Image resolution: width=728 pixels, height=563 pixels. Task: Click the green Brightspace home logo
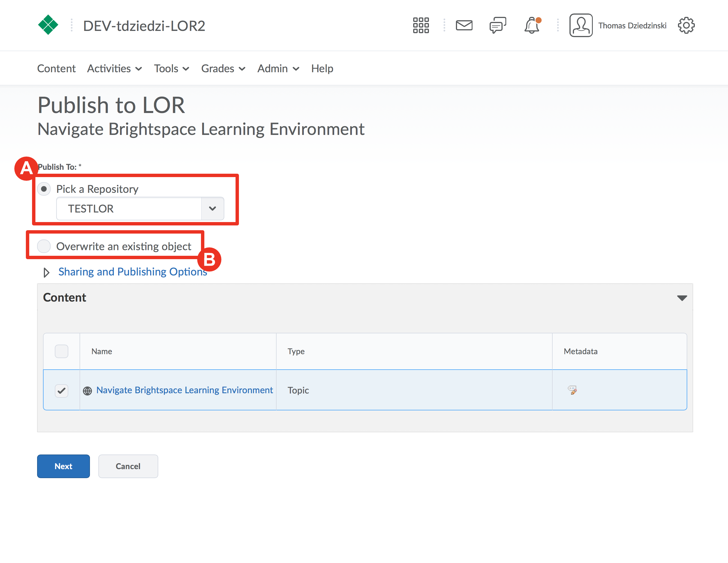click(x=48, y=25)
